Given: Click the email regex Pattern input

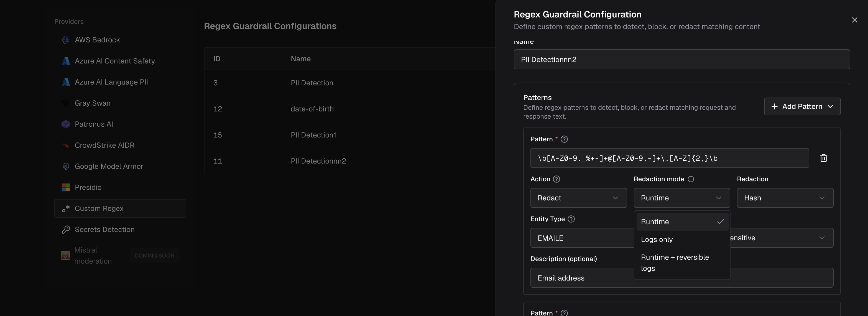Looking at the screenshot, I should coord(670,158).
